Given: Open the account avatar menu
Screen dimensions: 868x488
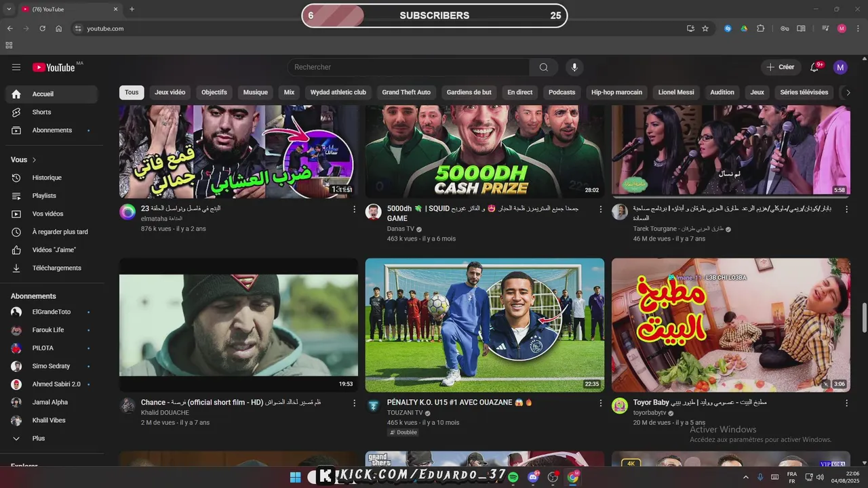Looking at the screenshot, I should (x=840, y=67).
